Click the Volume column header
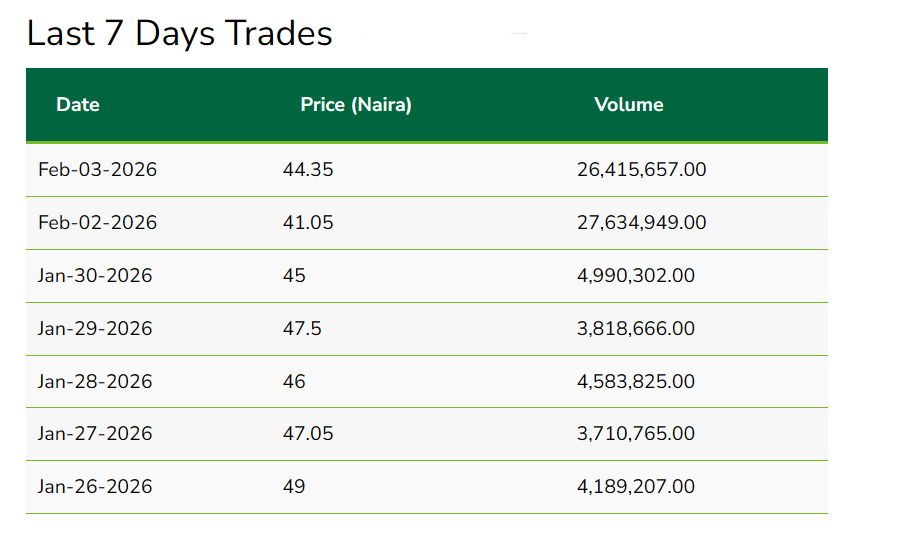 coord(629,105)
